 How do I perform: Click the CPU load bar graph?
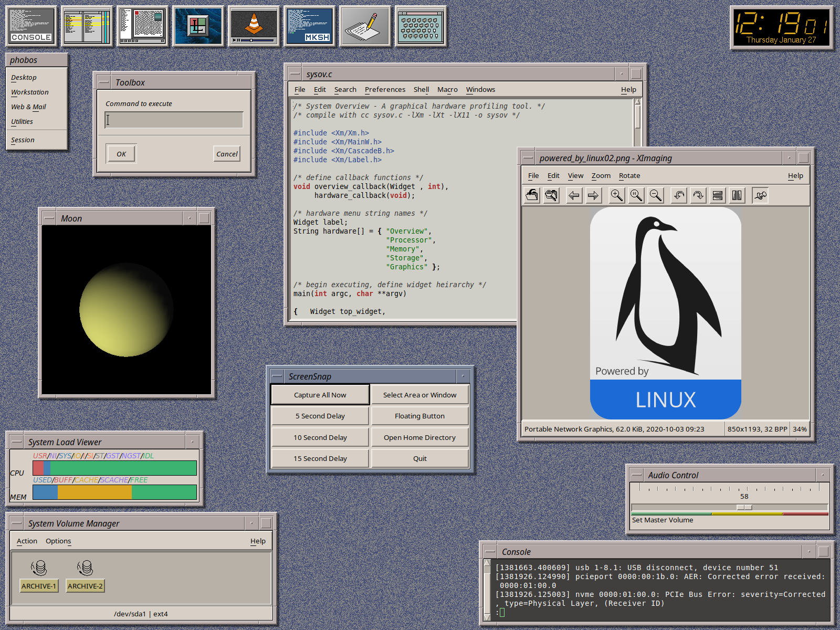coord(114,468)
